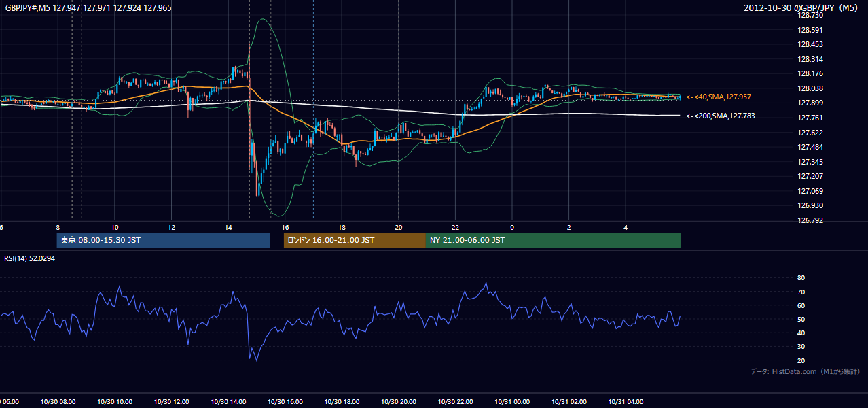Click RSI scale level 60
Screen dimensions: 868x408
click(x=801, y=305)
